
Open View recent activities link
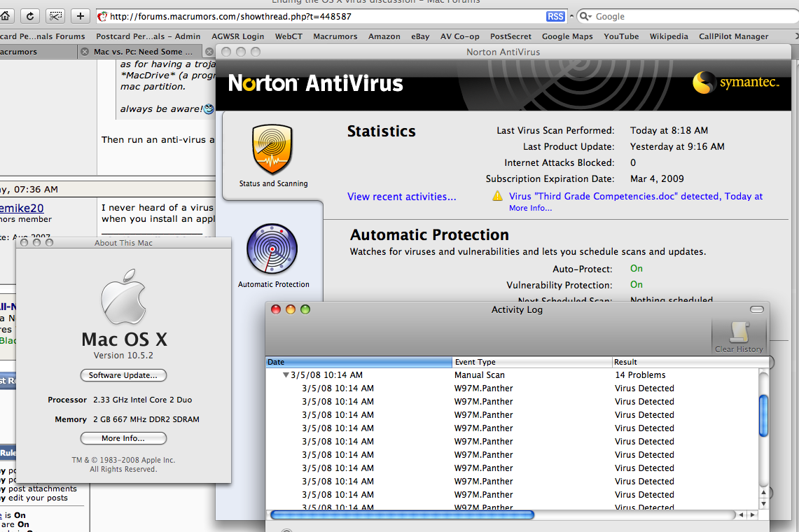[x=401, y=197]
